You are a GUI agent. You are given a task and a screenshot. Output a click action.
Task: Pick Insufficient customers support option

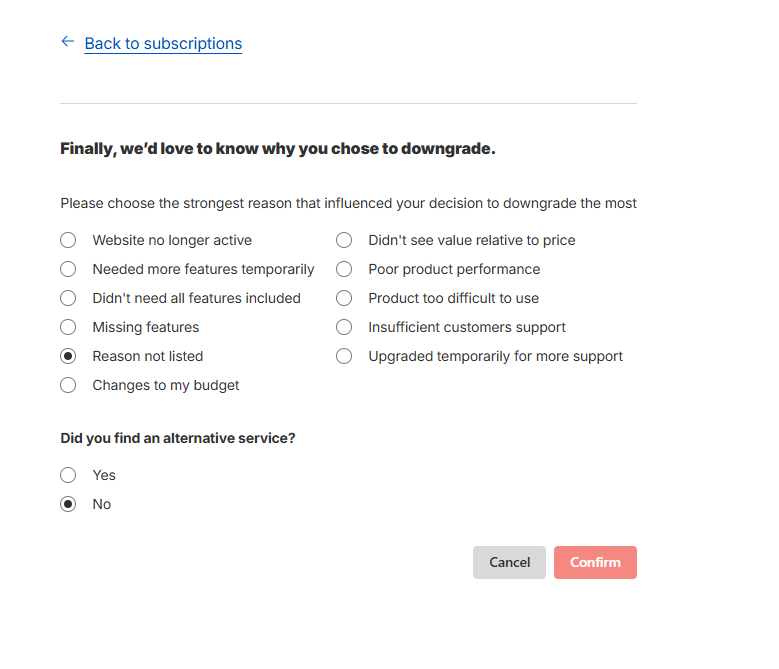[344, 327]
